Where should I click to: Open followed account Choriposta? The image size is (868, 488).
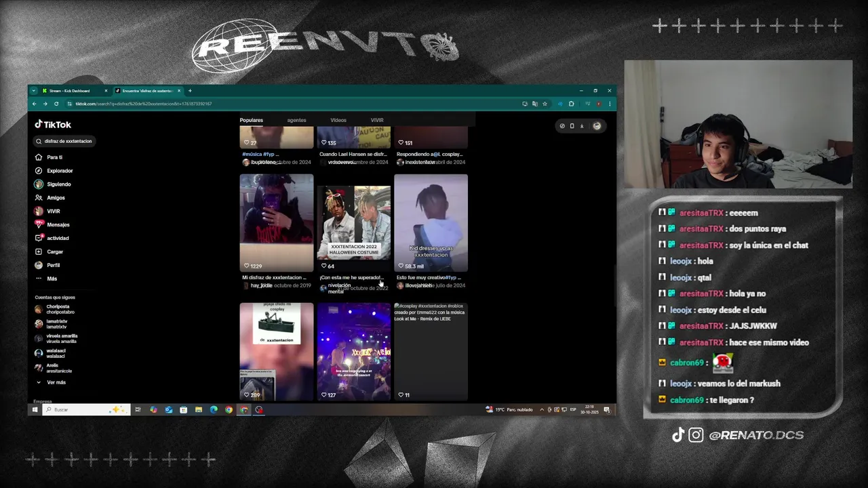click(x=55, y=309)
